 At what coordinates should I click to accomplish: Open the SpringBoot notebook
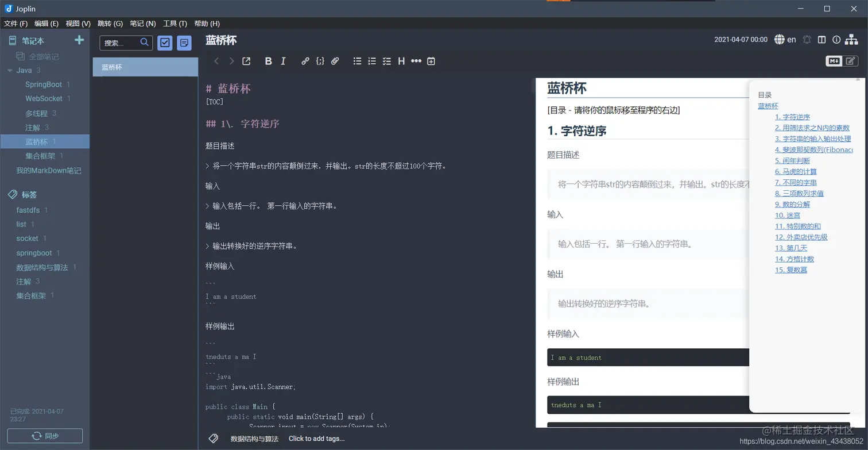tap(44, 84)
